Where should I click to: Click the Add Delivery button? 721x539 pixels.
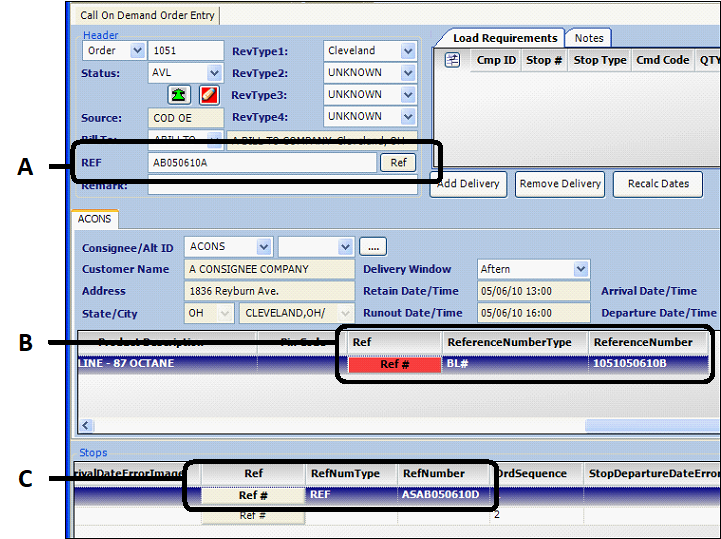(468, 184)
